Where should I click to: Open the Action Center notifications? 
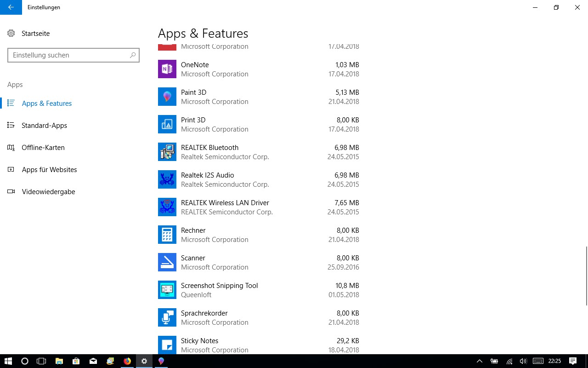pos(573,361)
